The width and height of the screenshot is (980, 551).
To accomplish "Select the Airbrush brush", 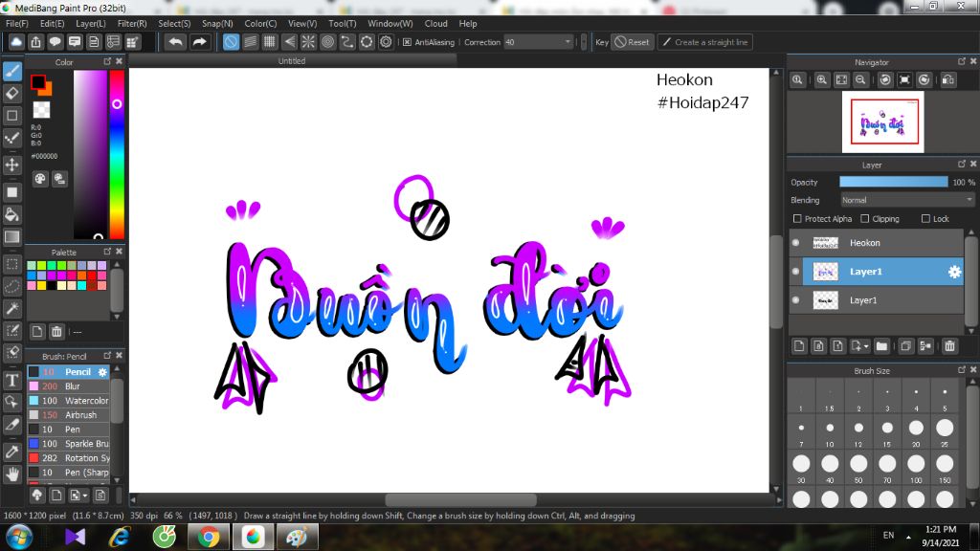I will (x=69, y=415).
